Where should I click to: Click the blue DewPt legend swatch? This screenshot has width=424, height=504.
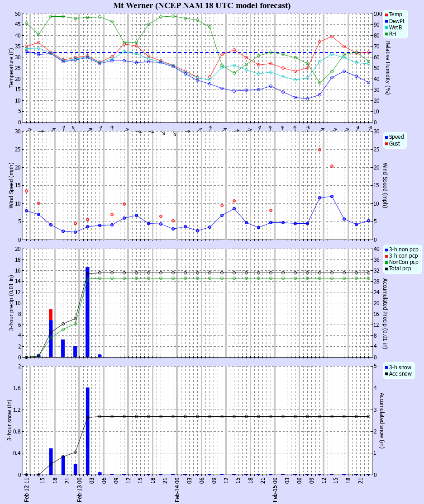coord(387,21)
